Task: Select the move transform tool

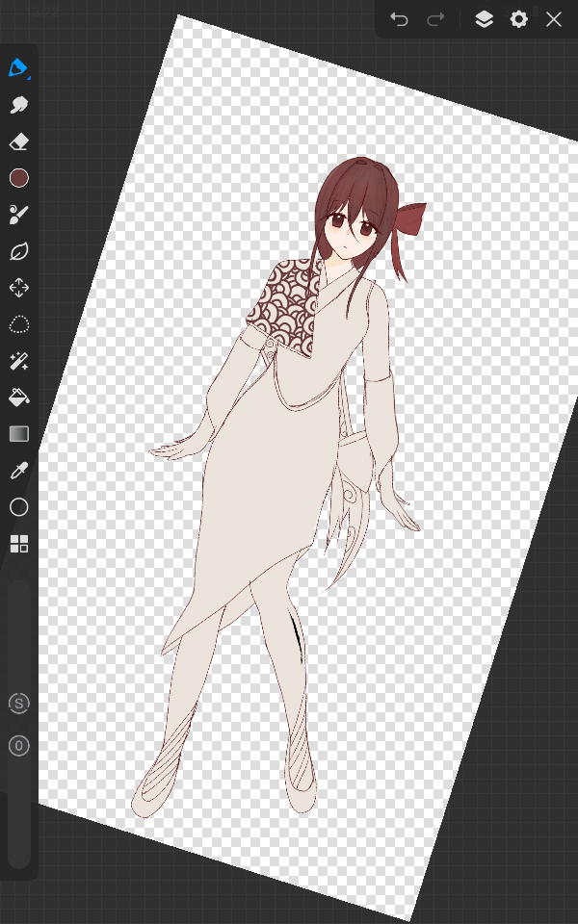Action: tap(18, 288)
